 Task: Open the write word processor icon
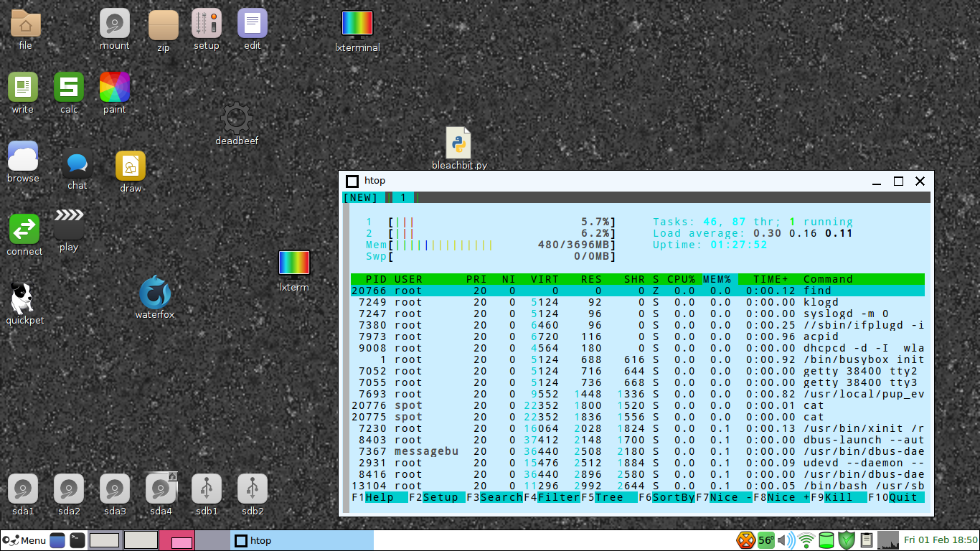23,88
